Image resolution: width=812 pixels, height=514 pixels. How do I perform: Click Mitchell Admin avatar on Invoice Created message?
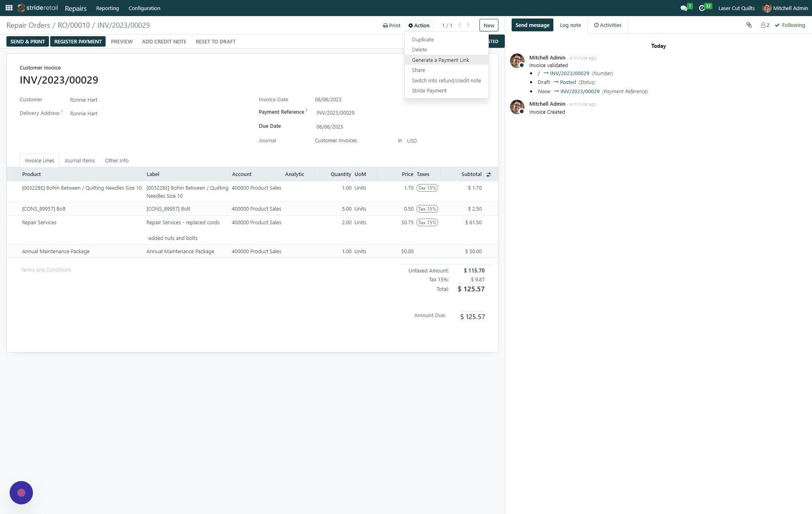click(x=517, y=107)
